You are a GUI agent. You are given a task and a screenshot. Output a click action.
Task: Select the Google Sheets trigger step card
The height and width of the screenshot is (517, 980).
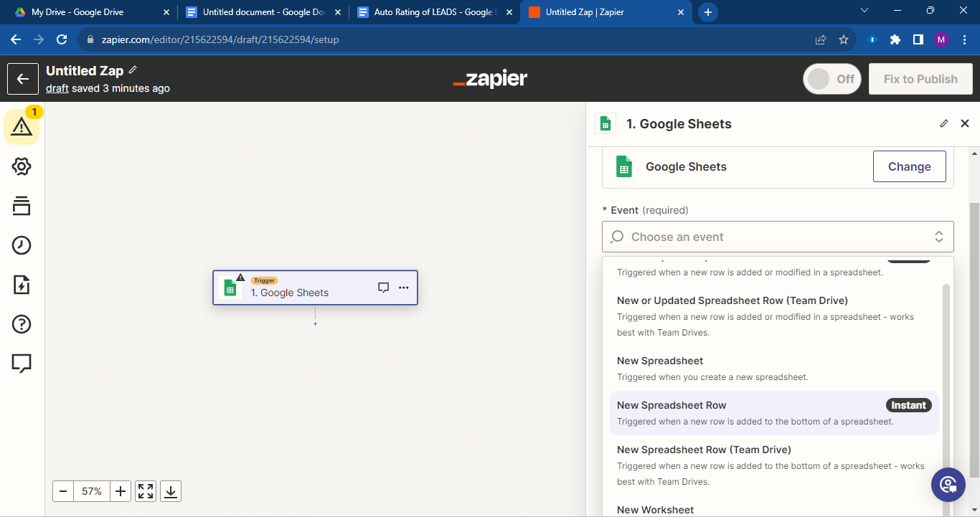pos(315,288)
